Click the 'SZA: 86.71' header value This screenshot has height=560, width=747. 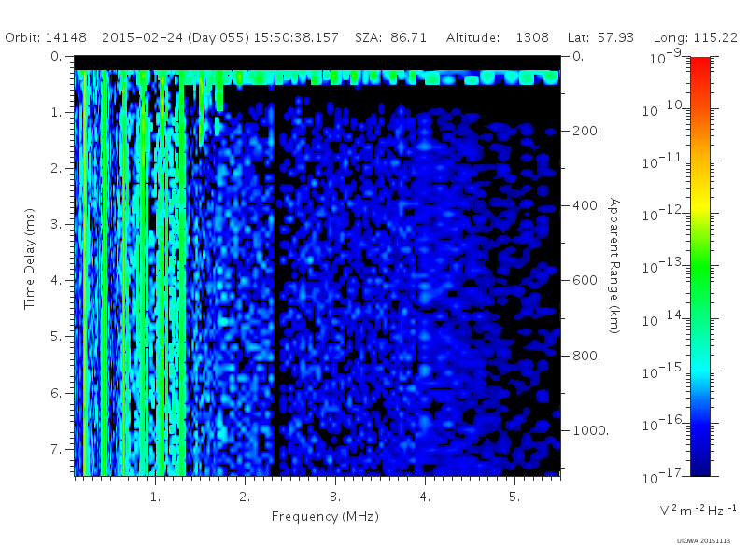[390, 37]
